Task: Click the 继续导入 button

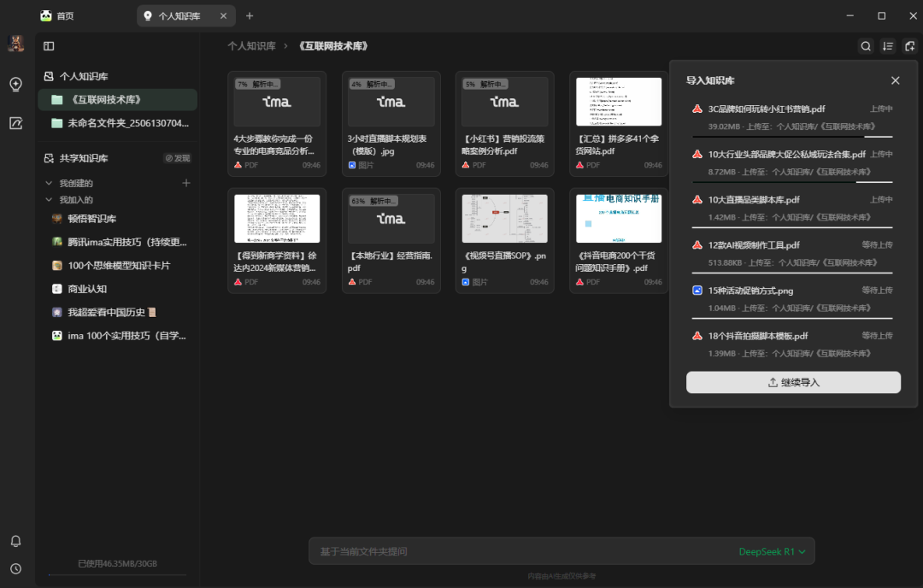Action: (793, 382)
